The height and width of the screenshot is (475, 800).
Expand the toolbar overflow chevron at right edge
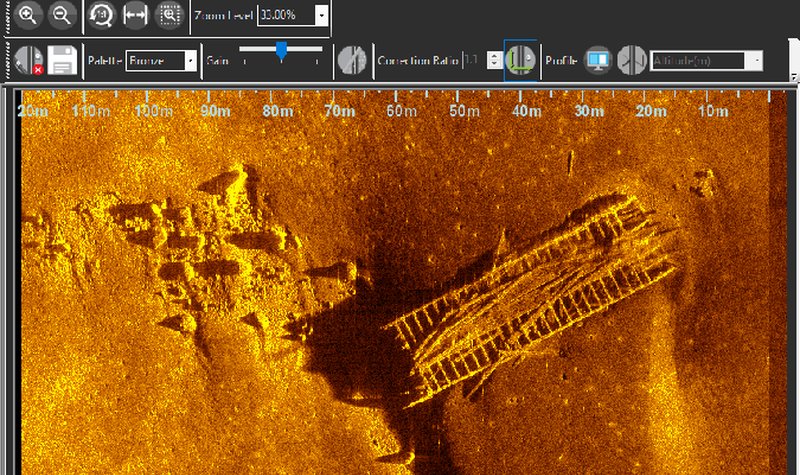794,77
